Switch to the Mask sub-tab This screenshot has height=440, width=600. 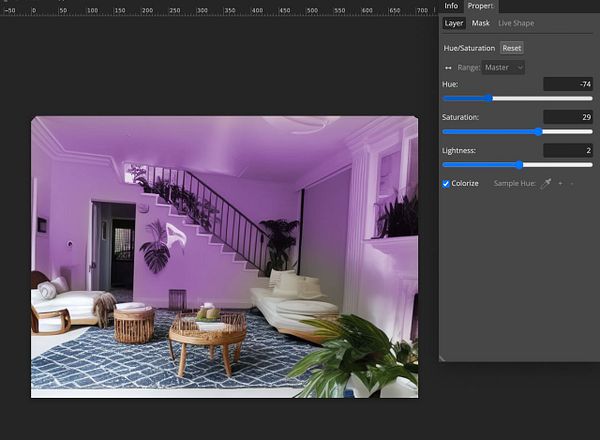[x=481, y=23]
